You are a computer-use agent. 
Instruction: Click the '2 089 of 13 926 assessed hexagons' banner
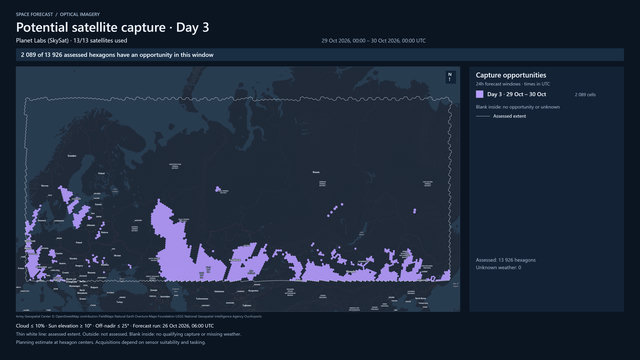320,55
